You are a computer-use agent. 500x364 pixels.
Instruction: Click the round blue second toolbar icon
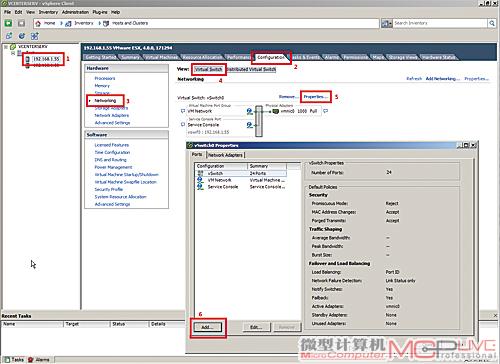pos(22,36)
